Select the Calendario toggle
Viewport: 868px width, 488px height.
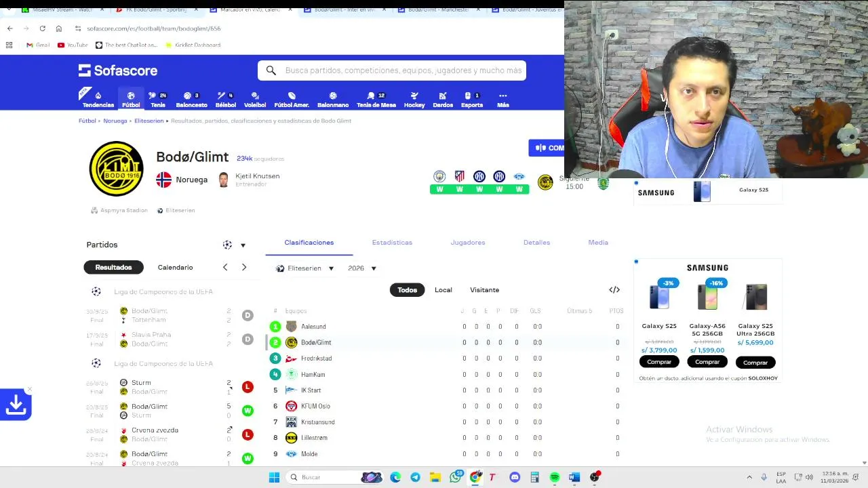click(x=175, y=267)
